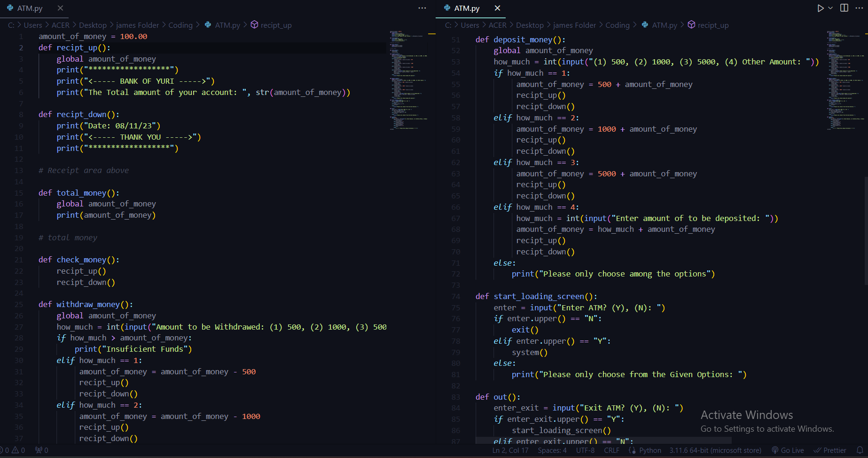Click 'def recipt_down():' on line 8
The image size is (868, 458).
[79, 114]
